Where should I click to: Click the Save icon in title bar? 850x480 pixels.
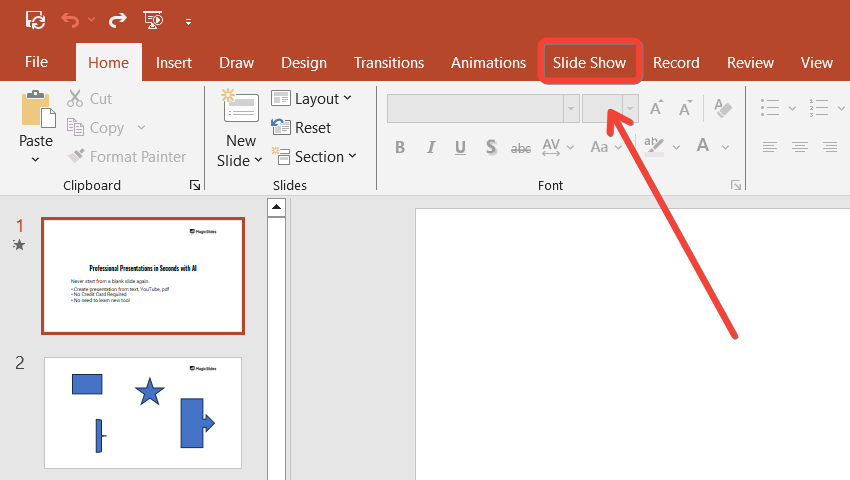[x=35, y=19]
